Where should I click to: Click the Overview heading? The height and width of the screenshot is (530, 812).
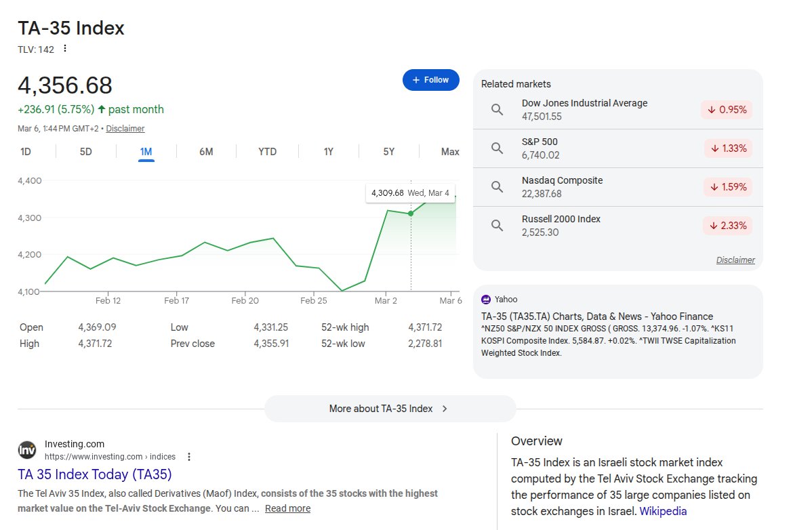pos(537,441)
